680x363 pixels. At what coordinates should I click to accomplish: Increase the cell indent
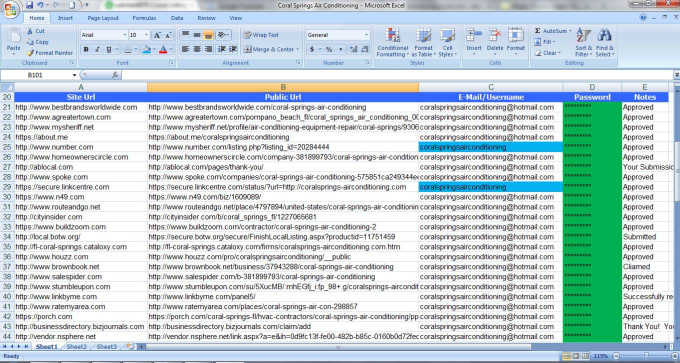coord(233,49)
